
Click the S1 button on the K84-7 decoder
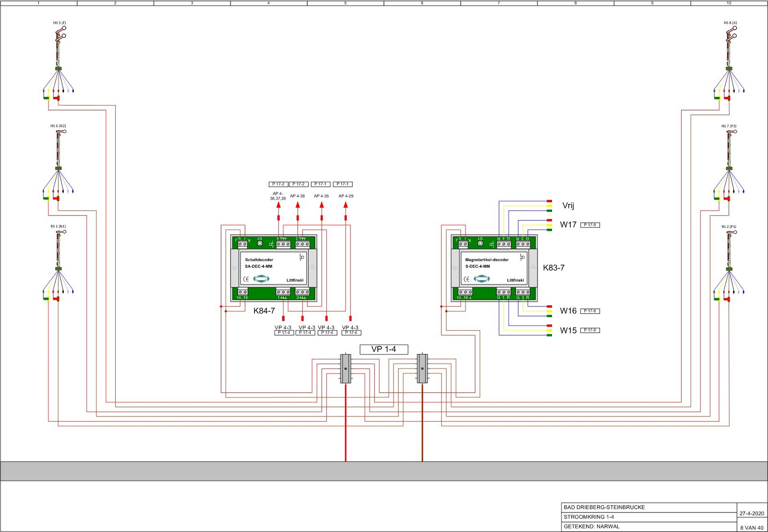(260, 243)
